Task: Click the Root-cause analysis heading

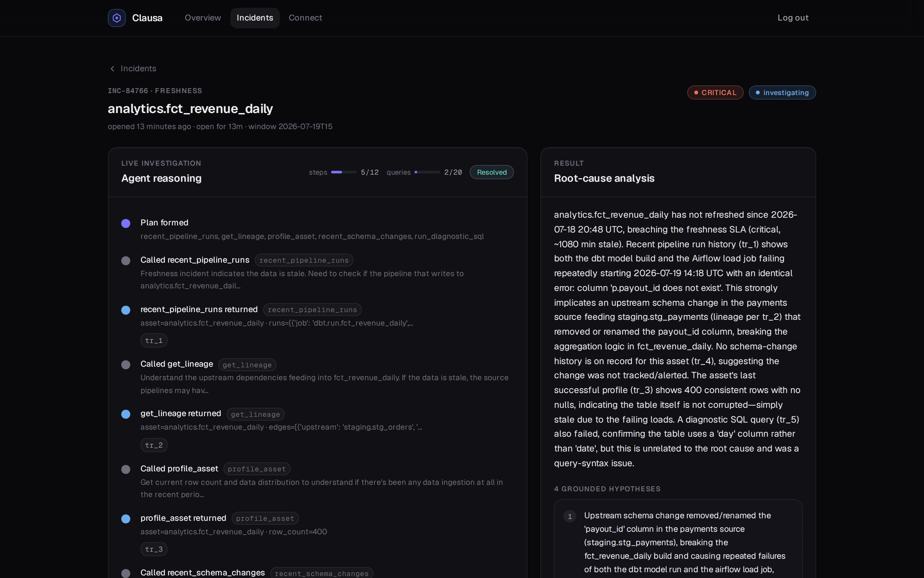Action: 604,178
